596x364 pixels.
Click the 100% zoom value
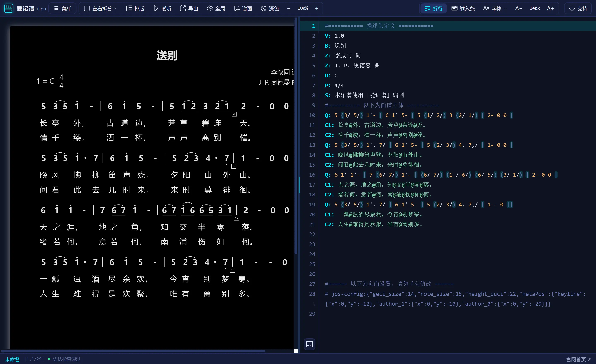303,8
